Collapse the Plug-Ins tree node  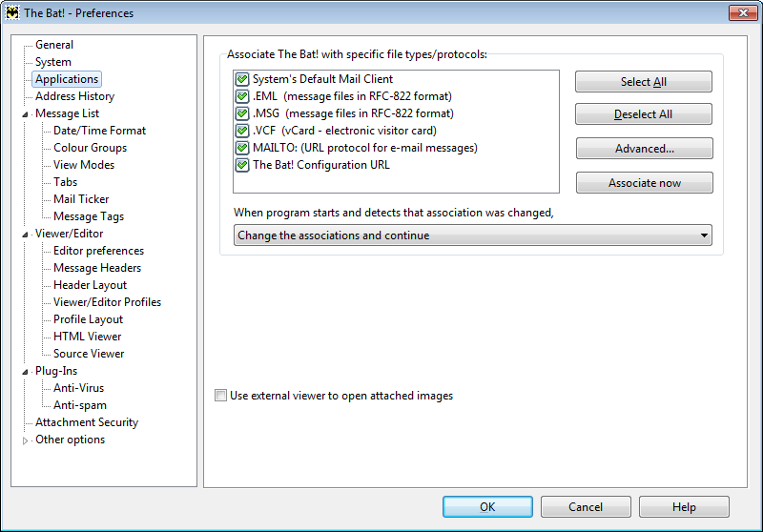pyautogui.click(x=26, y=372)
